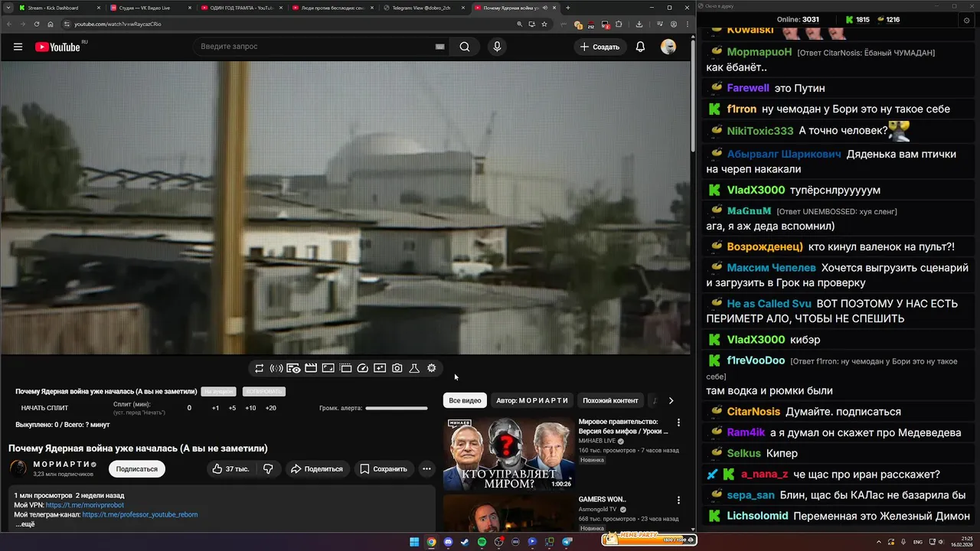Viewport: 980px width, 551px height.
Task: Click the На аукцион button
Action: click(218, 392)
